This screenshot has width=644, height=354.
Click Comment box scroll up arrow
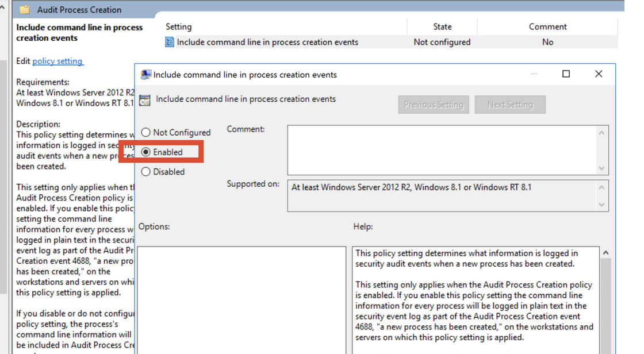tap(601, 133)
